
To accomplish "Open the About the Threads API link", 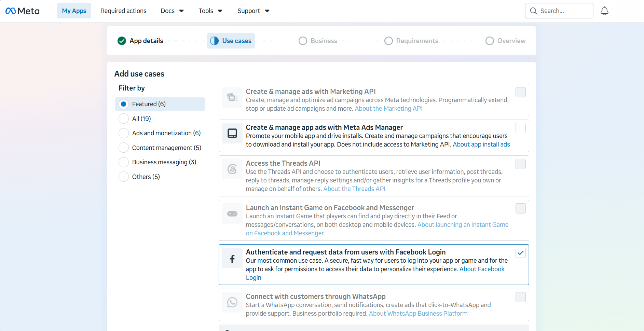I will coord(354,189).
